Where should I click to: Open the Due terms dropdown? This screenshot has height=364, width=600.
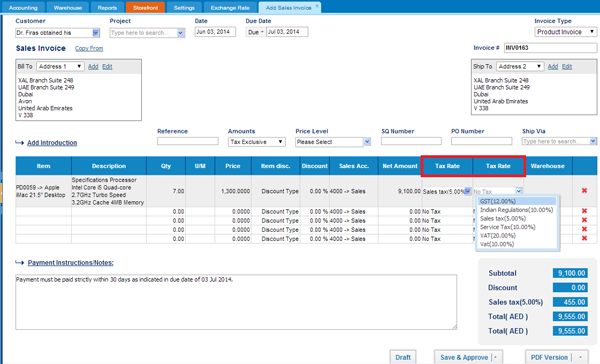[256, 32]
